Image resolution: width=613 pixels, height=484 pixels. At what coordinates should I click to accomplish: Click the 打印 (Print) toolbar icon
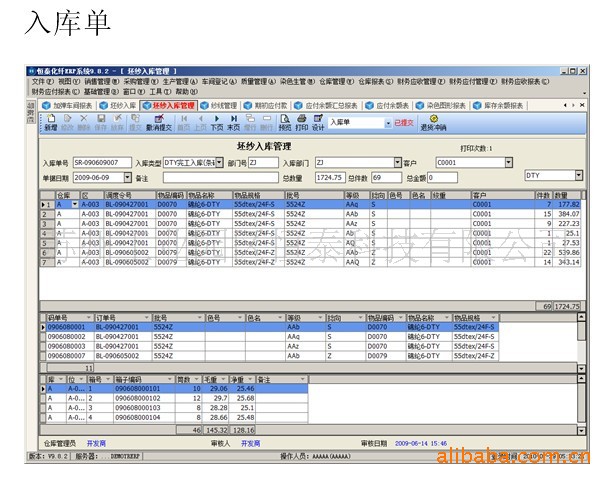(301, 123)
